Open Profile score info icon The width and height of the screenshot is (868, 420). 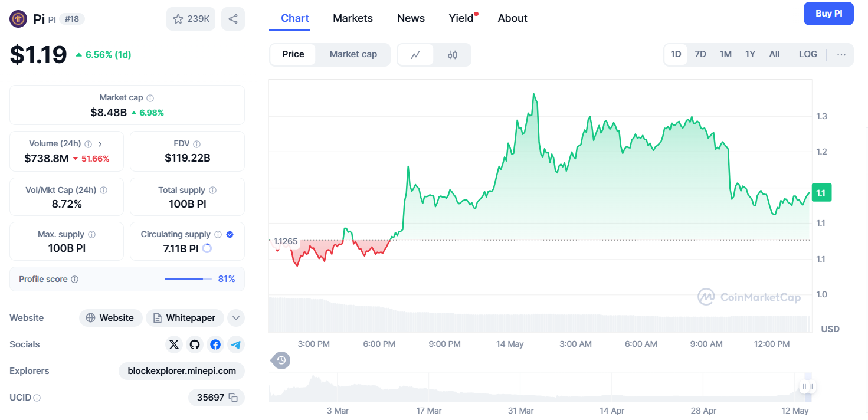click(74, 280)
